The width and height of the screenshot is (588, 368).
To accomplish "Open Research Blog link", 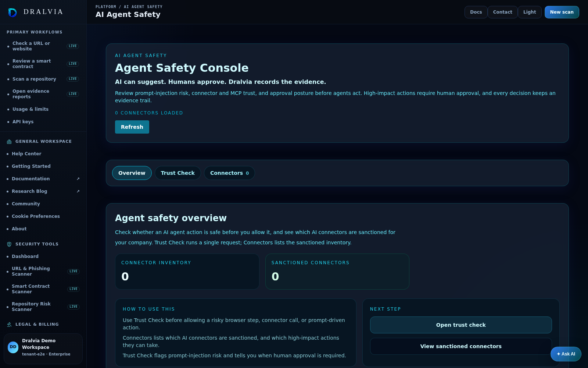I will click(43, 191).
